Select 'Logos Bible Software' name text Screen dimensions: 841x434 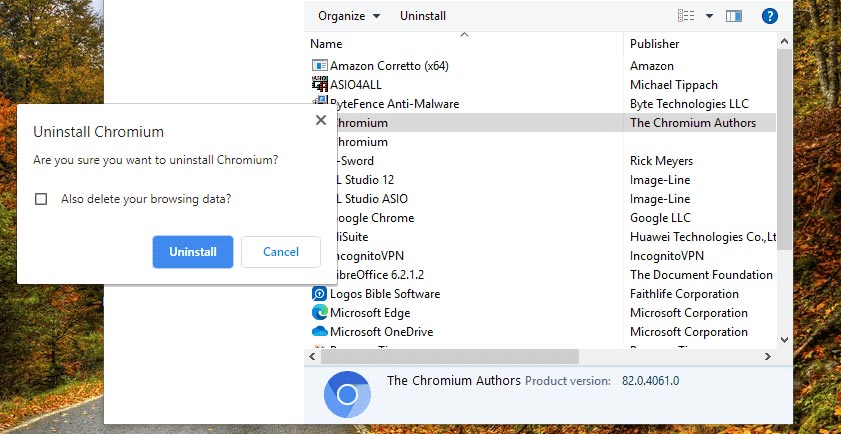coord(385,294)
